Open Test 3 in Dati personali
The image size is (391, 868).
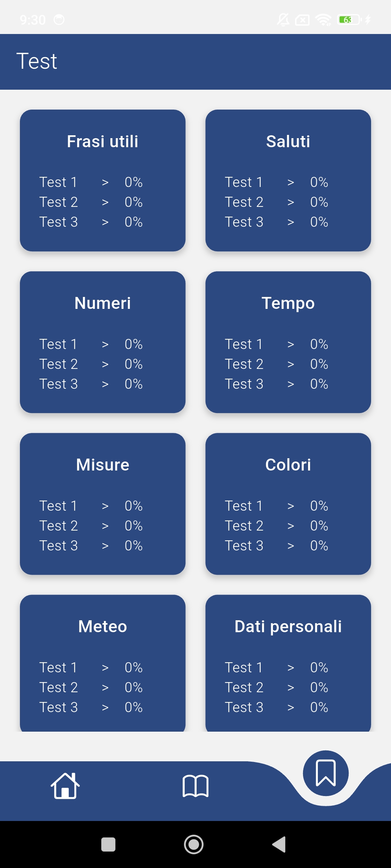tap(244, 707)
